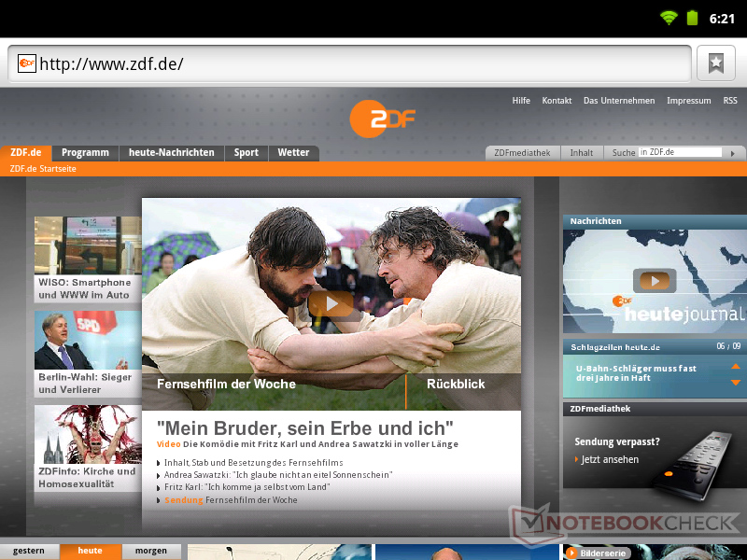The width and height of the screenshot is (747, 560).
Task: Open the WISO Smartphone thumbnail
Action: [x=88, y=245]
